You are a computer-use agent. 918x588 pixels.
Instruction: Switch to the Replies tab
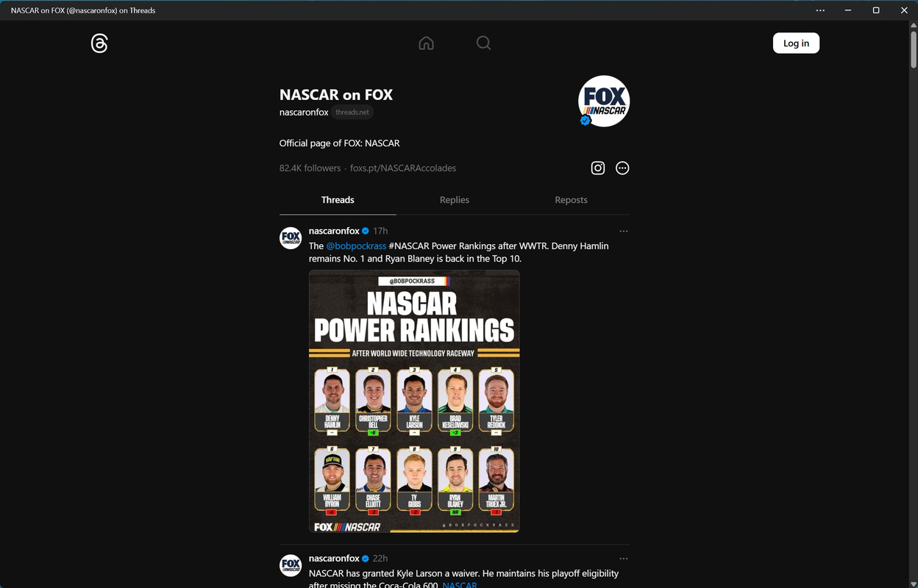coord(455,200)
